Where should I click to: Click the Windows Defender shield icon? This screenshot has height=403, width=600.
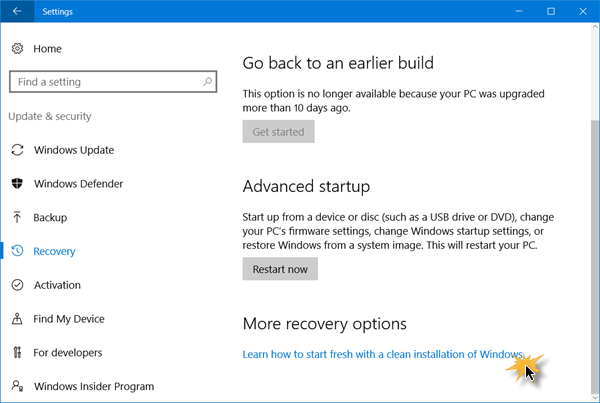[17, 184]
